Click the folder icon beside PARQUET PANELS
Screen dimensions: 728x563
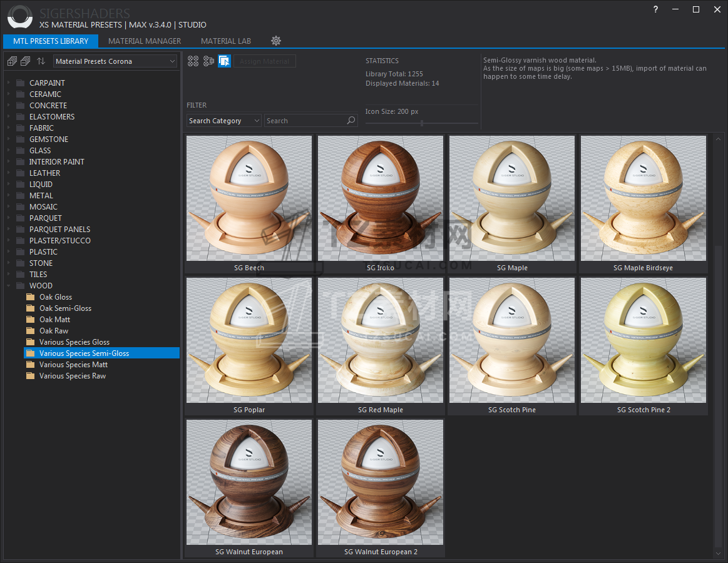(21, 230)
